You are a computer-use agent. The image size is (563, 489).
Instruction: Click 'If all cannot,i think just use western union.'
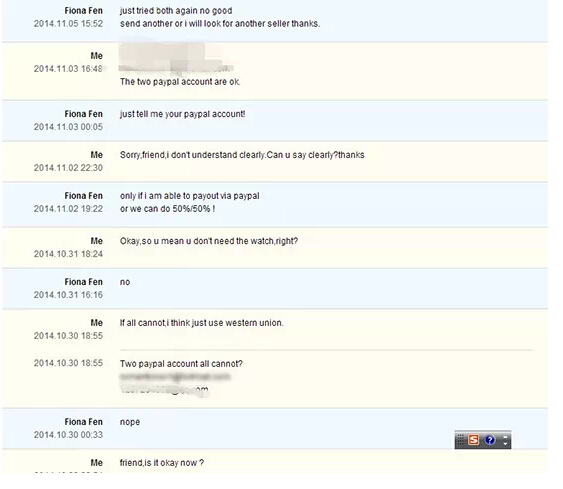pyautogui.click(x=201, y=323)
